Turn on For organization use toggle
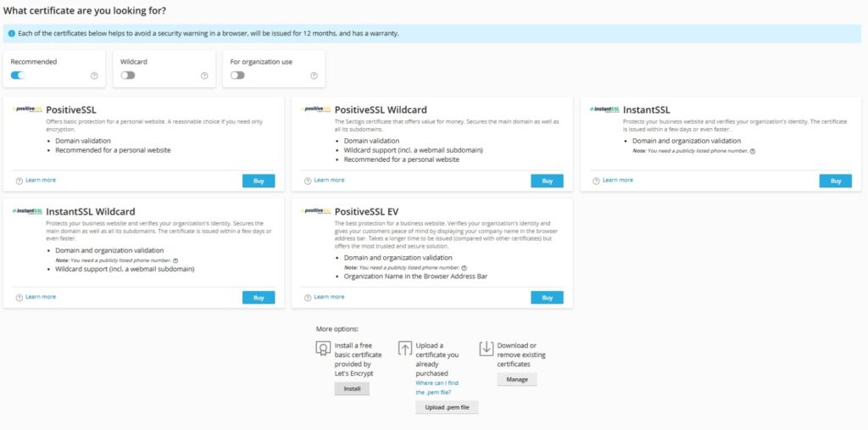Screen dimensions: 868x430 click(237, 75)
